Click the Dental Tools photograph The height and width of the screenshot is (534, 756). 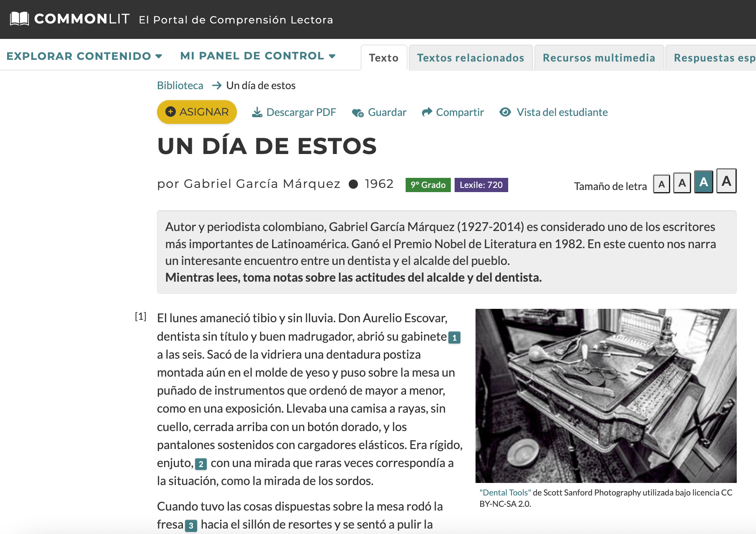[606, 396]
